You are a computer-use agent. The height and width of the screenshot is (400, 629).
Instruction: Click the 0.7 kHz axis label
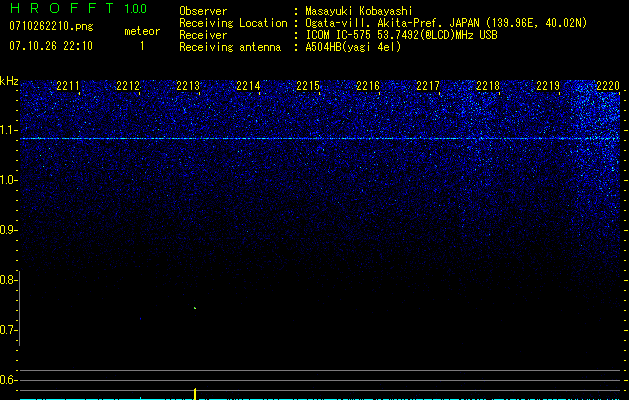click(x=8, y=330)
